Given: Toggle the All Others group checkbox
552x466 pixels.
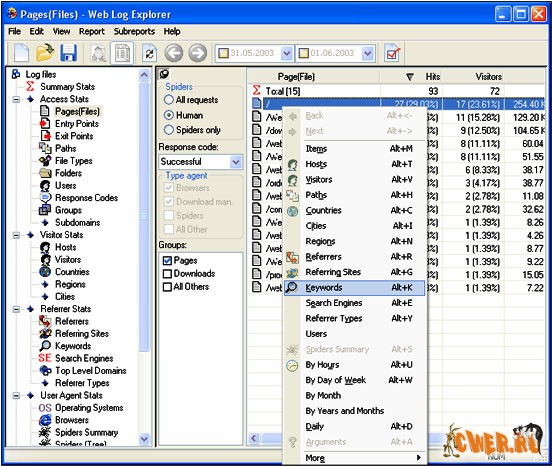Looking at the screenshot, I should click(167, 286).
